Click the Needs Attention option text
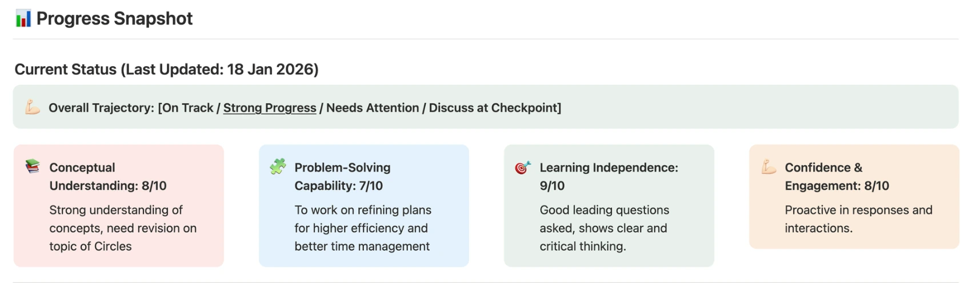The width and height of the screenshot is (980, 283). (372, 108)
